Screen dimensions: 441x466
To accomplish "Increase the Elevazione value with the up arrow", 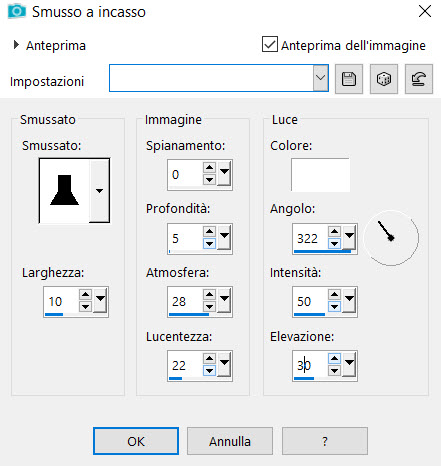I will point(334,358).
